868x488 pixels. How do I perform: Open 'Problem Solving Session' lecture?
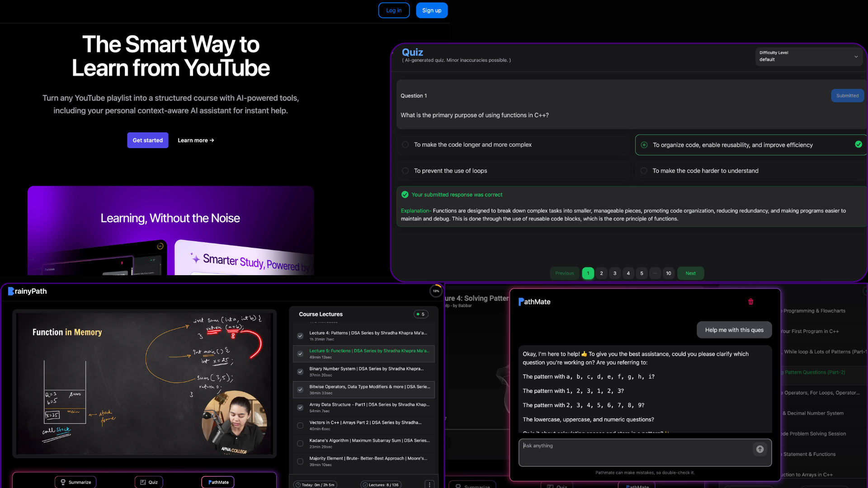click(814, 434)
